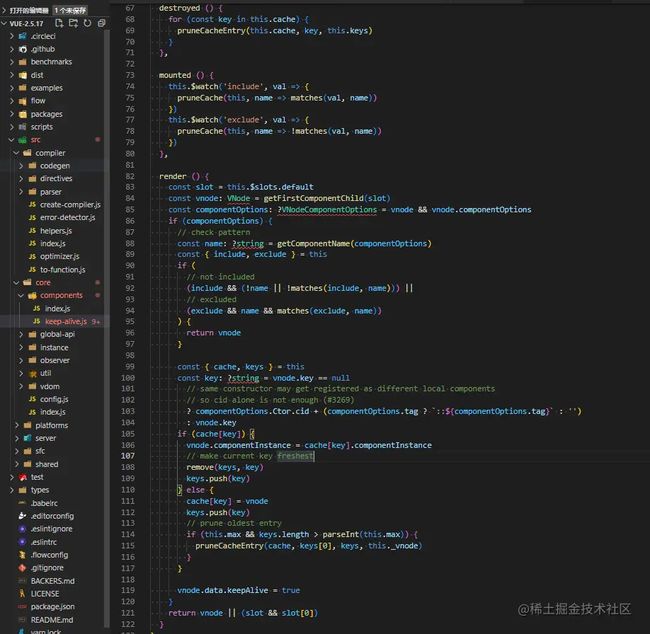Viewport: 650px width, 634px height.
Task: Click the New Folder icon in explorer header
Action: (x=73, y=23)
